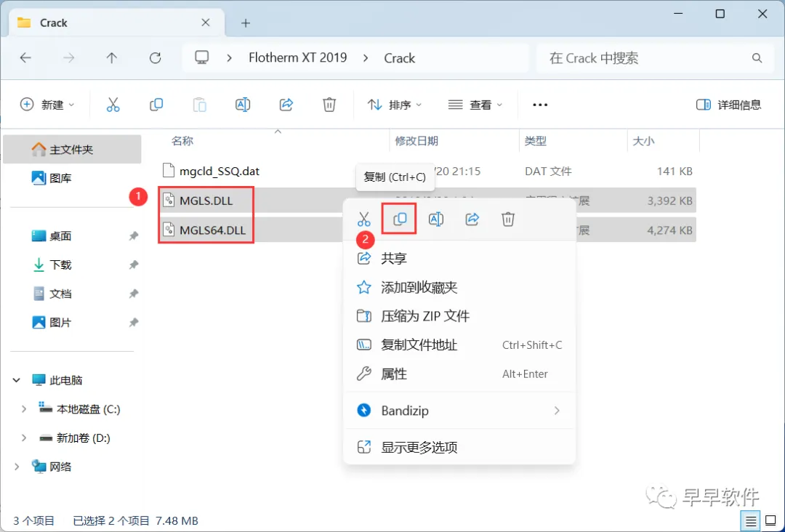Expand 新加卷 (D:) in the tree
The image size is (785, 532).
(23, 438)
